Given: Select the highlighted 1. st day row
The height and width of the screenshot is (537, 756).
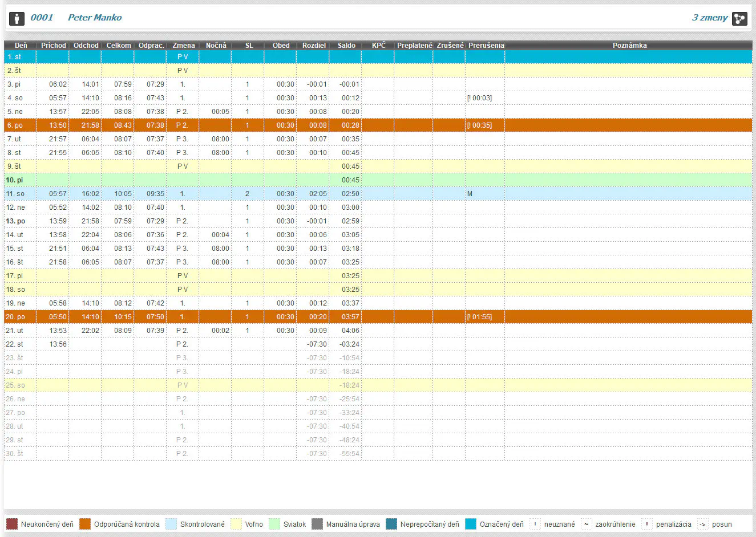Looking at the screenshot, I should pyautogui.click(x=378, y=57).
